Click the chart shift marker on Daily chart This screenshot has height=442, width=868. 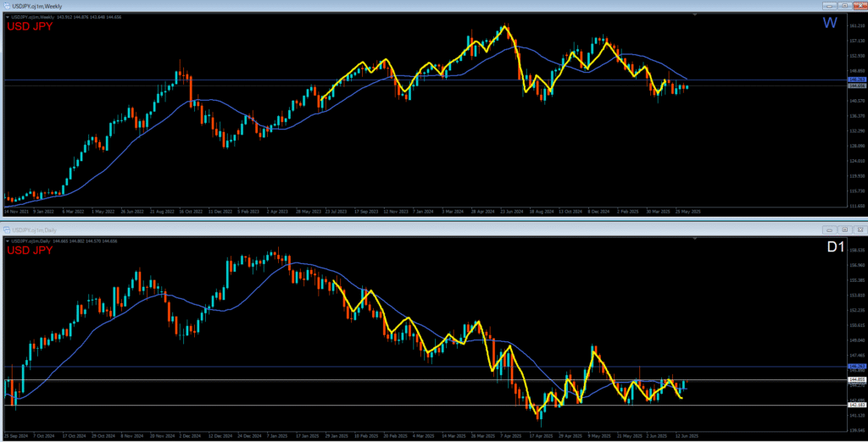tap(695, 239)
